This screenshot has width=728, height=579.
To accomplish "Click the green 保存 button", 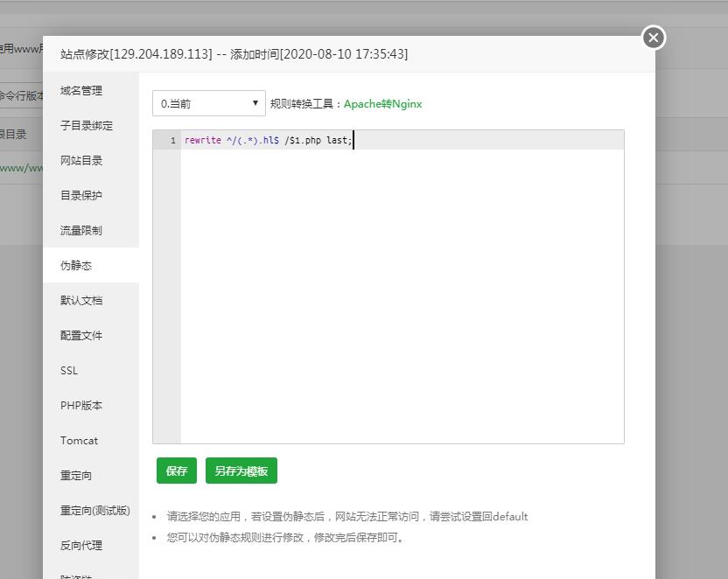I will (x=177, y=471).
